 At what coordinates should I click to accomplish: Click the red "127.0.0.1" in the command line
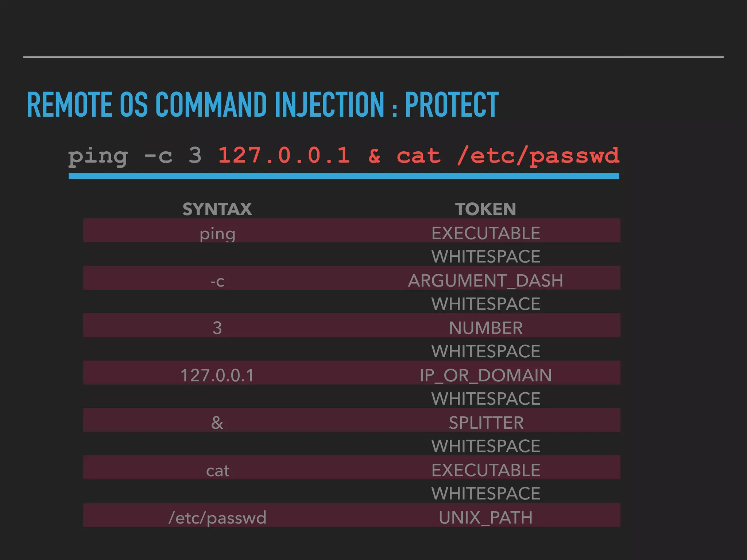click(284, 155)
